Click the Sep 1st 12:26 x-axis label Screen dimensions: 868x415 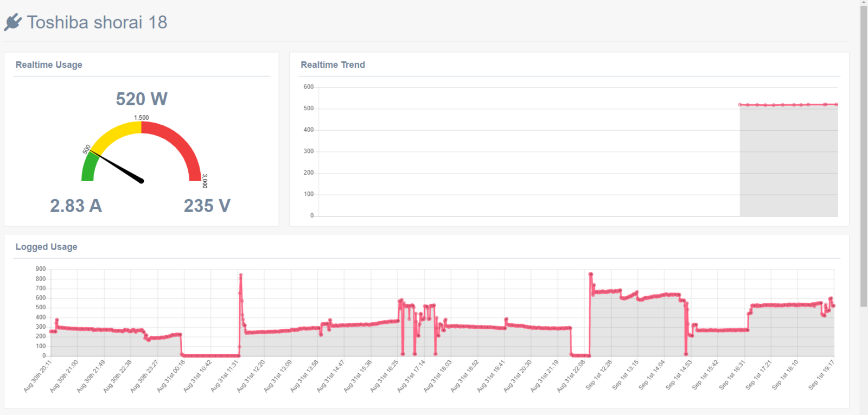tap(599, 375)
